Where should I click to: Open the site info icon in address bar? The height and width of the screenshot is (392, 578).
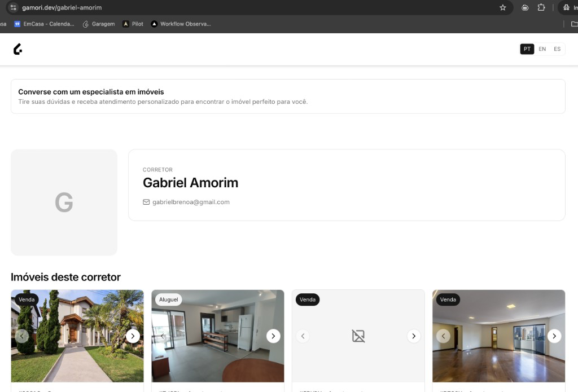(x=14, y=7)
